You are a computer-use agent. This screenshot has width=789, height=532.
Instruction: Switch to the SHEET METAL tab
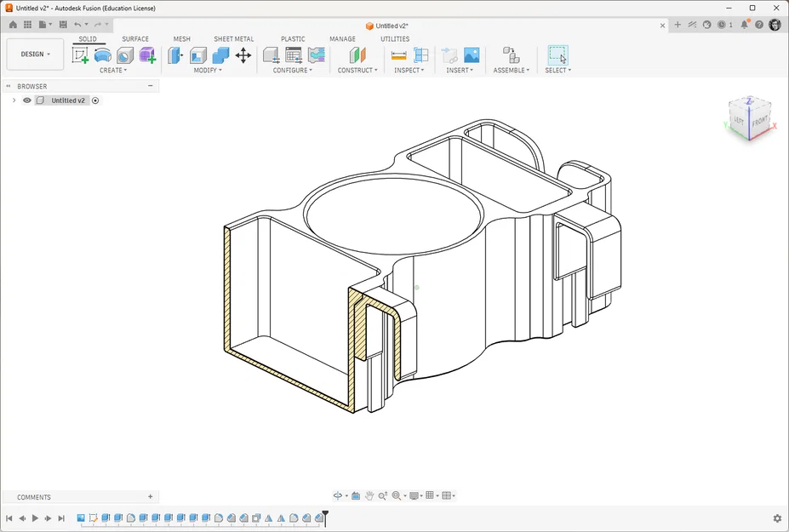pos(233,39)
